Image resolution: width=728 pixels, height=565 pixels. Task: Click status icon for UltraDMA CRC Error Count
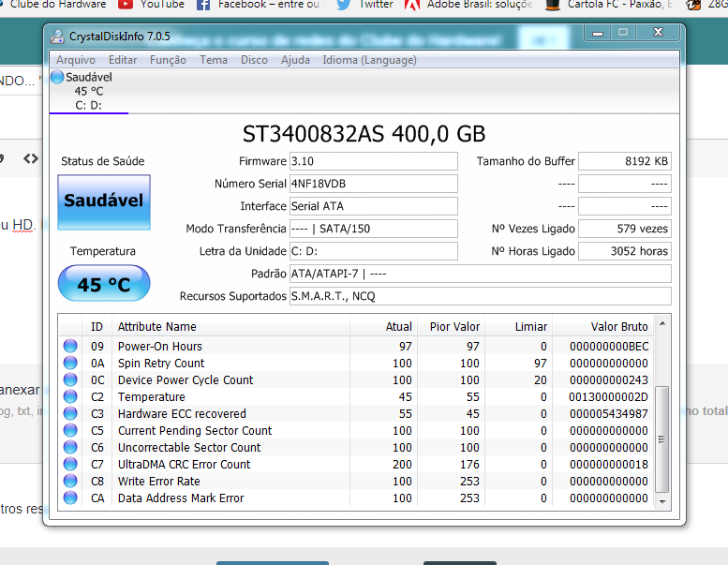click(x=70, y=464)
